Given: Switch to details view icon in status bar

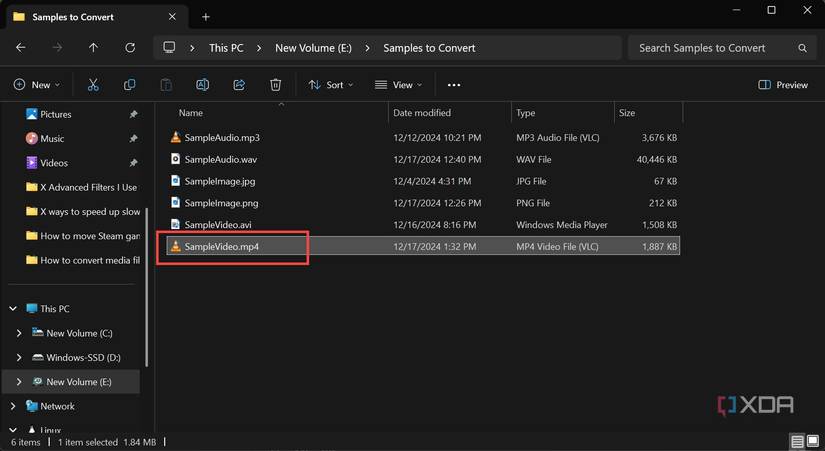Looking at the screenshot, I should (797, 441).
